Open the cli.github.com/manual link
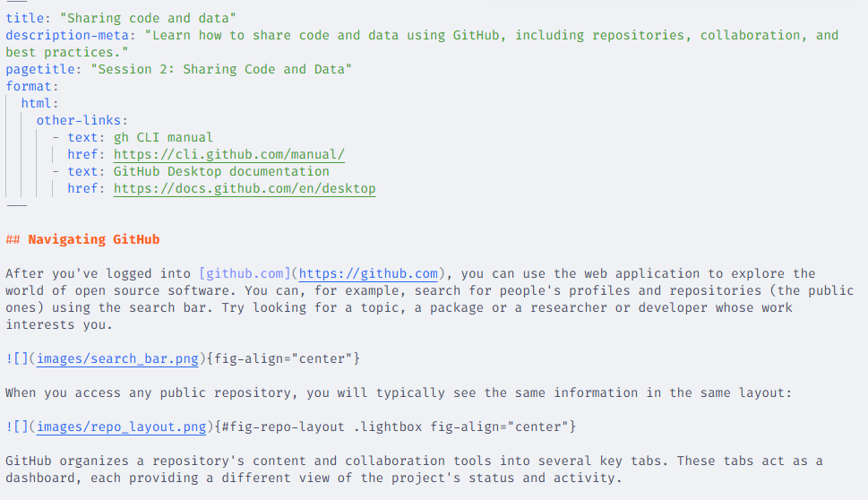The width and height of the screenshot is (868, 500). [229, 154]
